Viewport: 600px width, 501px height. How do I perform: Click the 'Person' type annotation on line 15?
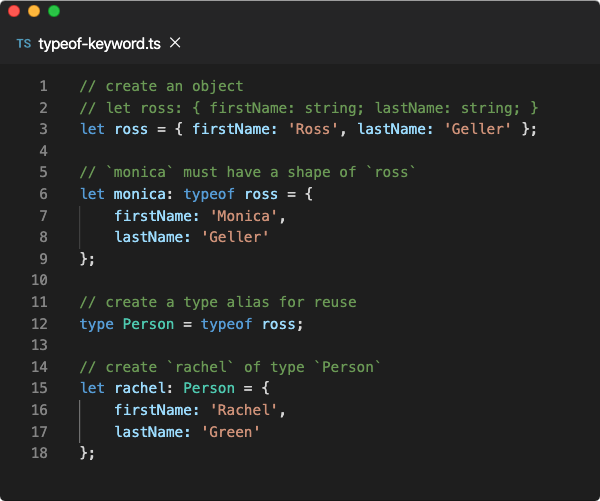click(209, 388)
